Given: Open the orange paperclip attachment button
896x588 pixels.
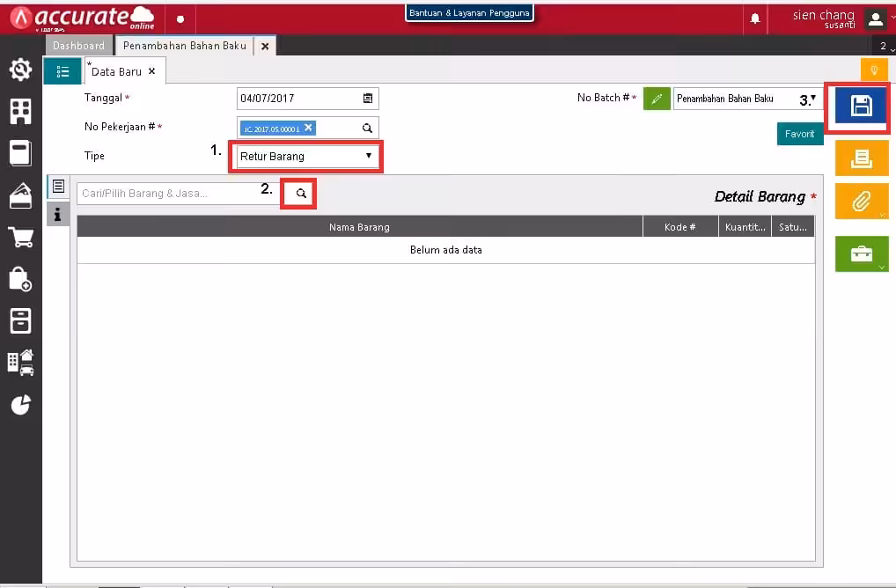Looking at the screenshot, I should point(861,201).
